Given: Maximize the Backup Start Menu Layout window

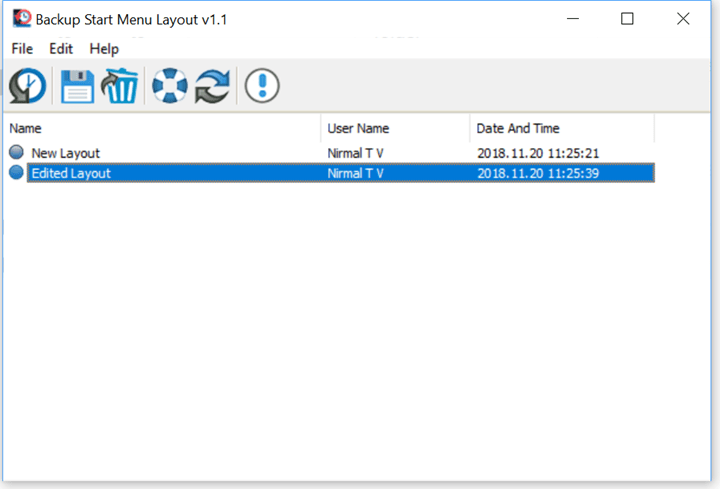Looking at the screenshot, I should coord(627,19).
